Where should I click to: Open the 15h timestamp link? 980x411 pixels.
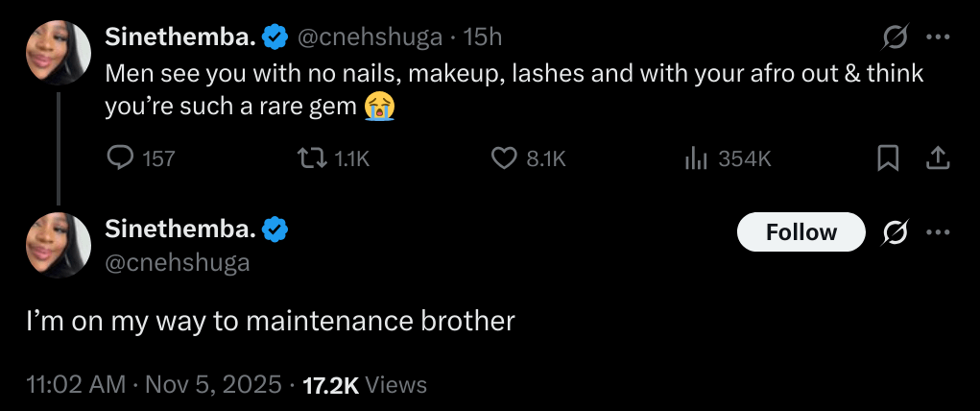[483, 37]
